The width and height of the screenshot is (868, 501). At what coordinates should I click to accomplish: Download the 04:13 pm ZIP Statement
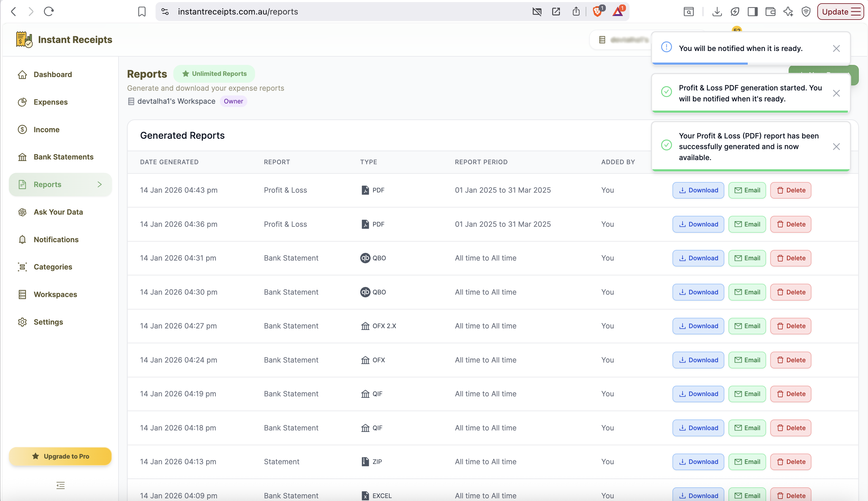pyautogui.click(x=698, y=462)
